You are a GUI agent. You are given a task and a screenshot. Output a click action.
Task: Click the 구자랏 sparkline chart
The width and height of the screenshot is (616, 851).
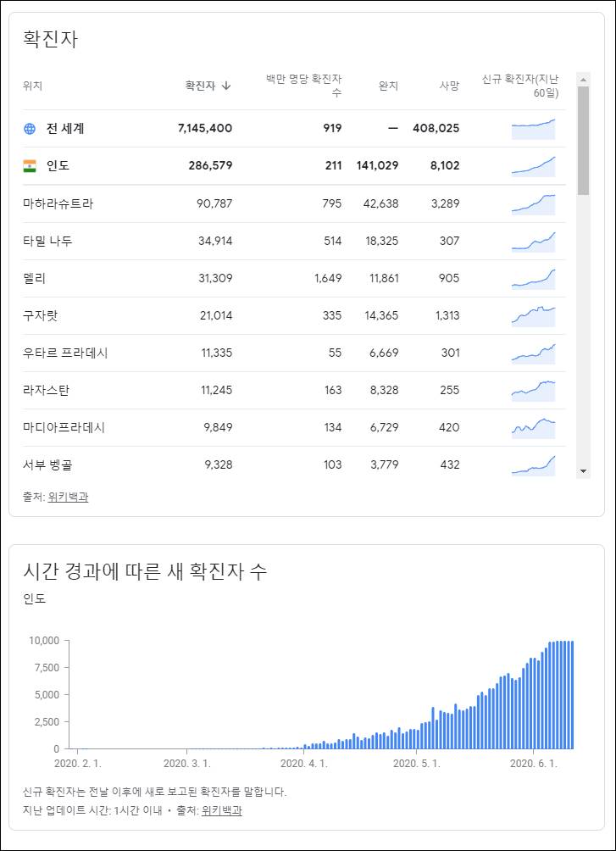click(x=534, y=316)
